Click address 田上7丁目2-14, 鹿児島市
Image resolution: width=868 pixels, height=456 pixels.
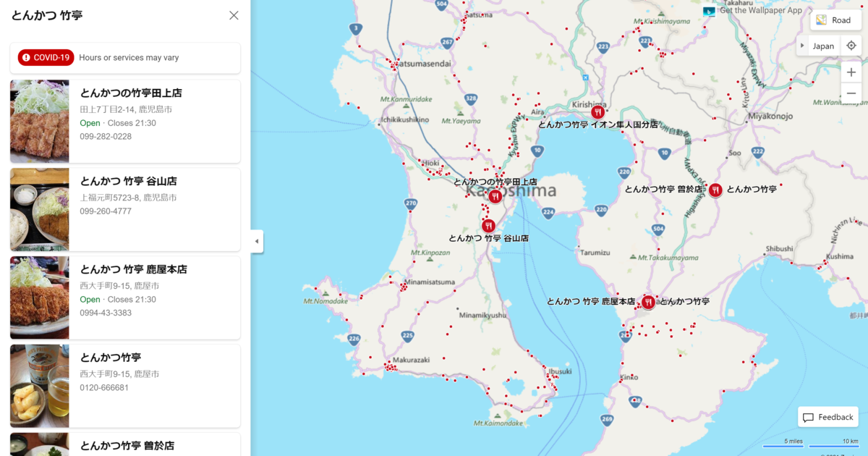tap(126, 109)
